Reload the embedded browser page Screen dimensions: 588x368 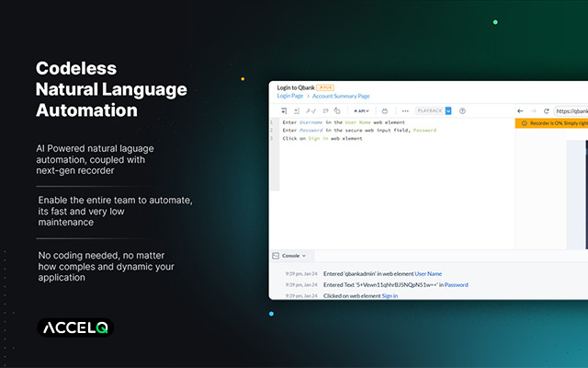(547, 110)
